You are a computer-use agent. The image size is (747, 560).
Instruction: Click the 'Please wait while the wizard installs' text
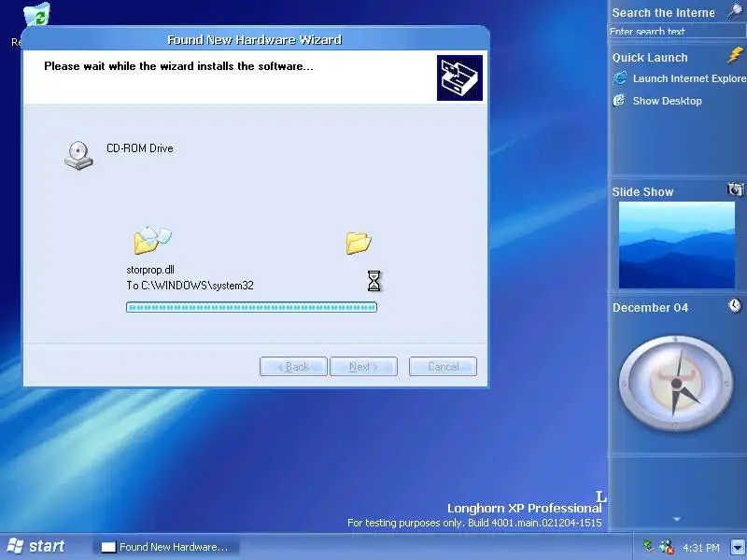(x=178, y=66)
